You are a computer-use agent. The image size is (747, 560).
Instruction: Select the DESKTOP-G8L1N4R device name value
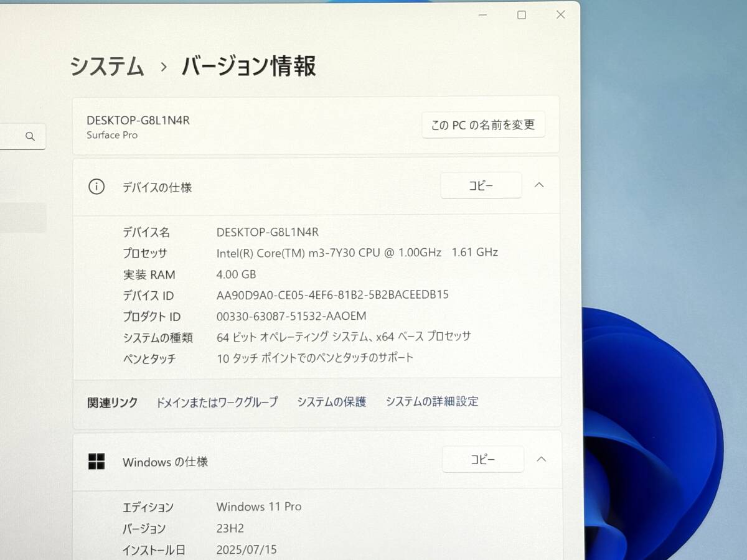268,232
